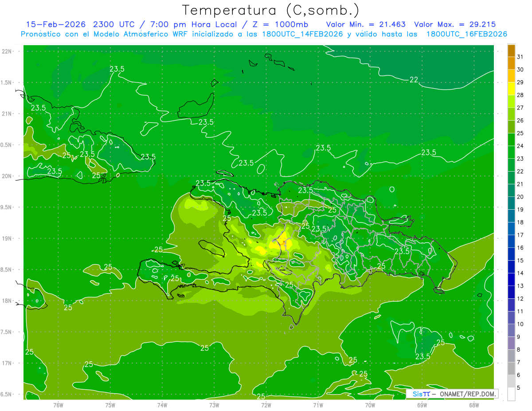Viewport: 532px width, 411px height.
Task: Pick the blue colorbar swatch between 14 and 15
Action: tap(511, 267)
